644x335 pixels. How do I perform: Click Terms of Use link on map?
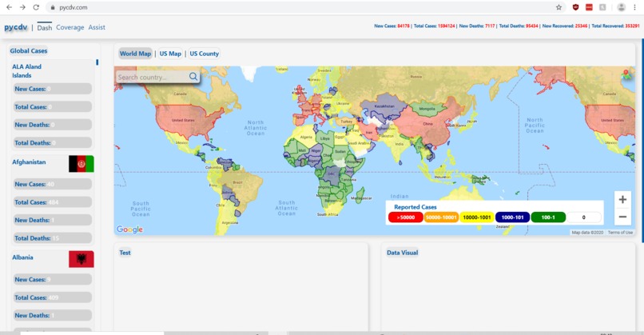[620, 233]
